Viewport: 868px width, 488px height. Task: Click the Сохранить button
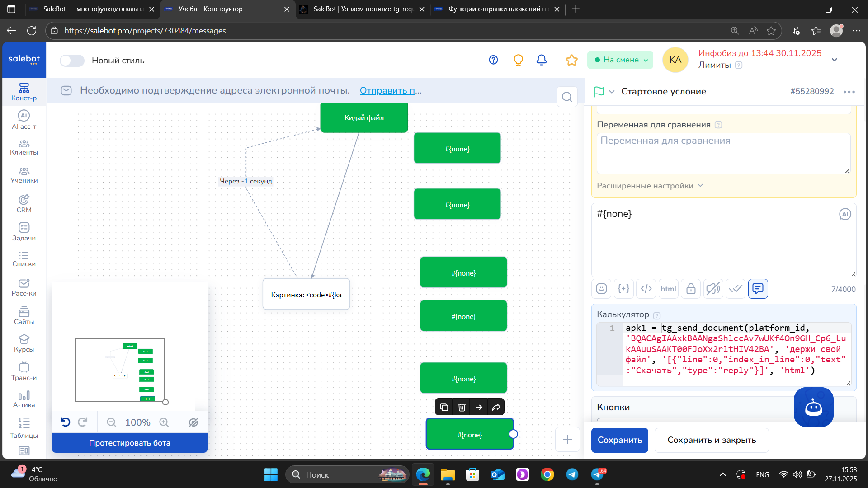click(620, 440)
